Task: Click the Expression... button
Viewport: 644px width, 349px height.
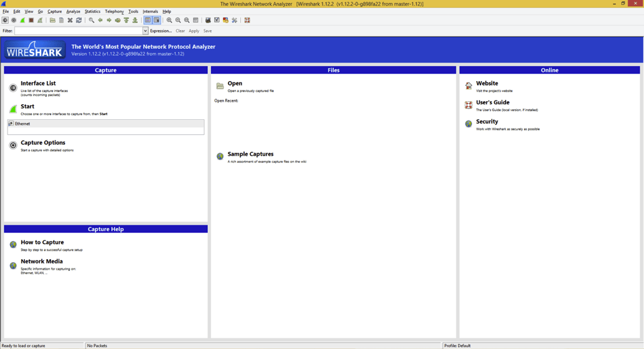Action: pyautogui.click(x=161, y=31)
